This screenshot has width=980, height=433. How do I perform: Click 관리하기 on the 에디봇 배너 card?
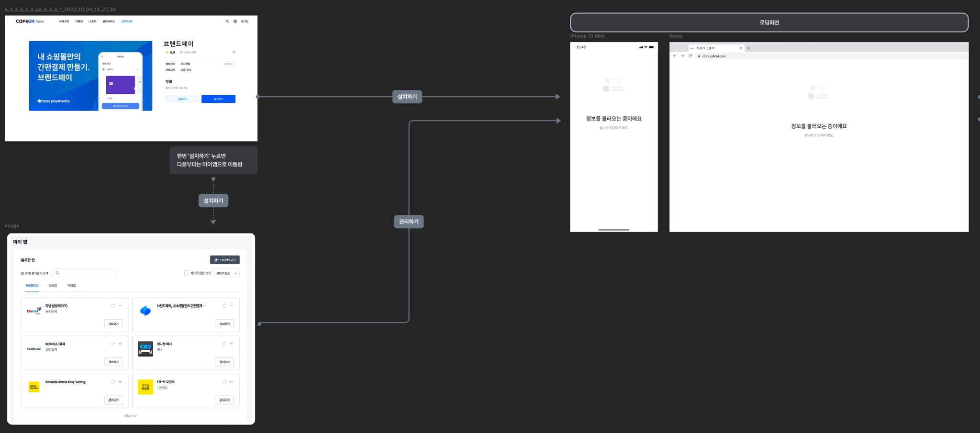225,362
